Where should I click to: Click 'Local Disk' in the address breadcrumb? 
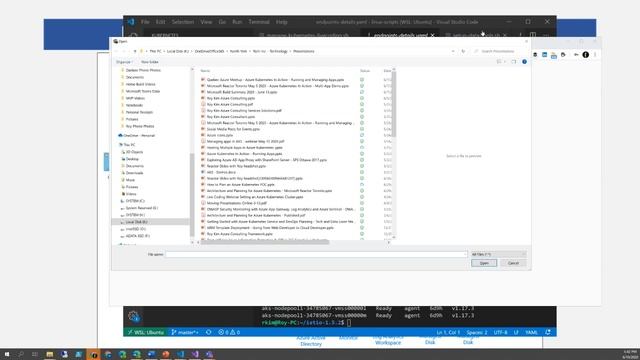click(178, 51)
